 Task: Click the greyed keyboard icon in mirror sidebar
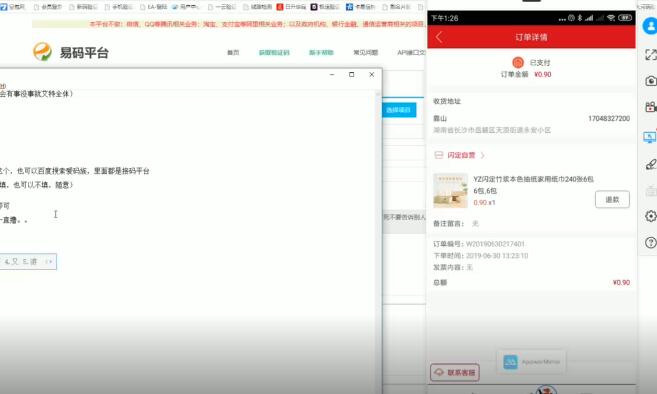(x=651, y=191)
